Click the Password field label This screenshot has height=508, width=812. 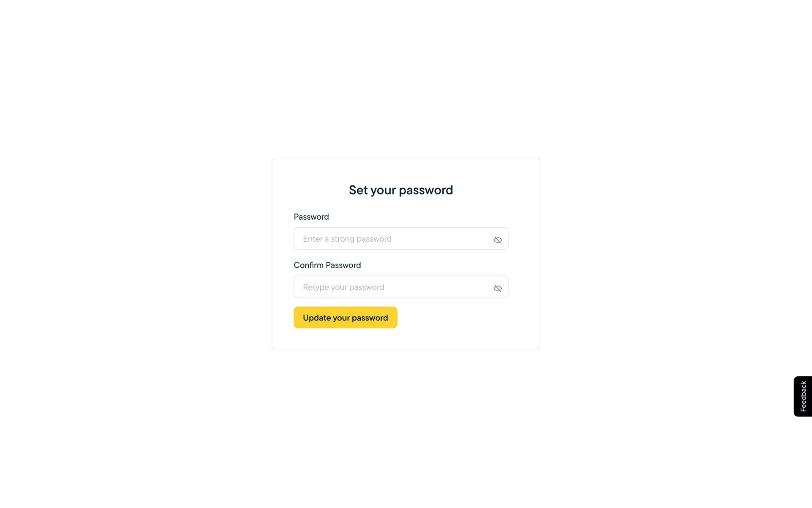pyautogui.click(x=311, y=217)
